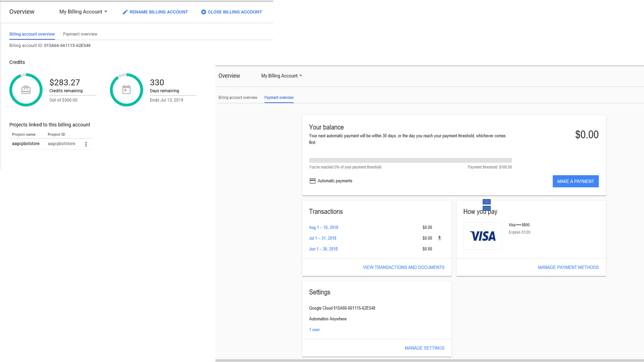Download the Jul 1 – 31 statement

click(439, 238)
